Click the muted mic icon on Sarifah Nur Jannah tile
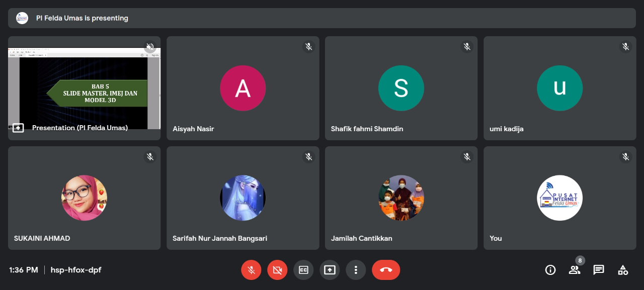644x290 pixels. tap(308, 157)
